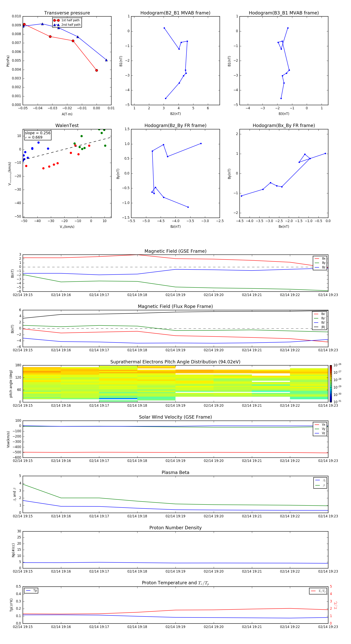
Task: Click the red Te/Tp right axis label
Action: pyautogui.click(x=336, y=605)
